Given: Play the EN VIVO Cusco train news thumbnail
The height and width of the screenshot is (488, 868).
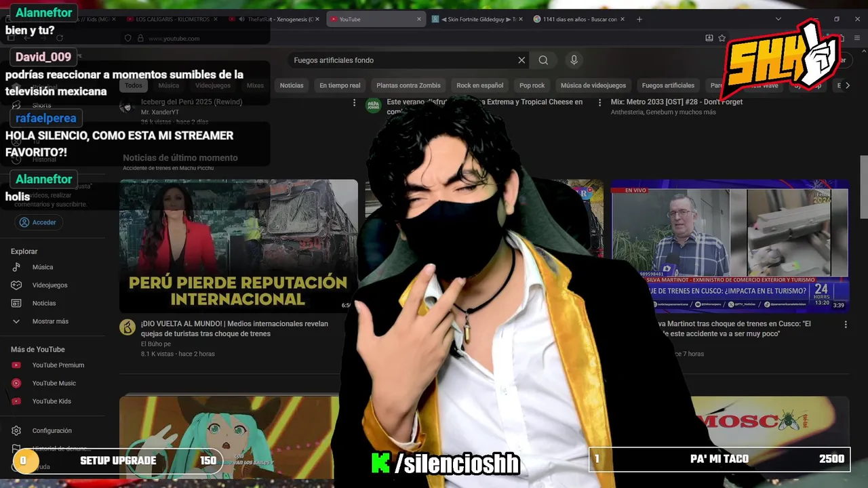Looking at the screenshot, I should tap(730, 246).
